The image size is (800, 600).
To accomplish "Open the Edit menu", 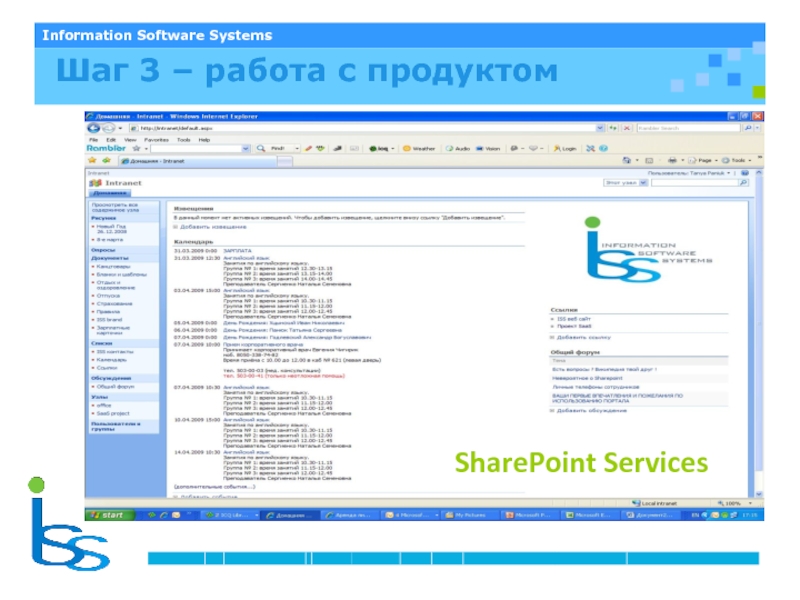I will [x=111, y=139].
